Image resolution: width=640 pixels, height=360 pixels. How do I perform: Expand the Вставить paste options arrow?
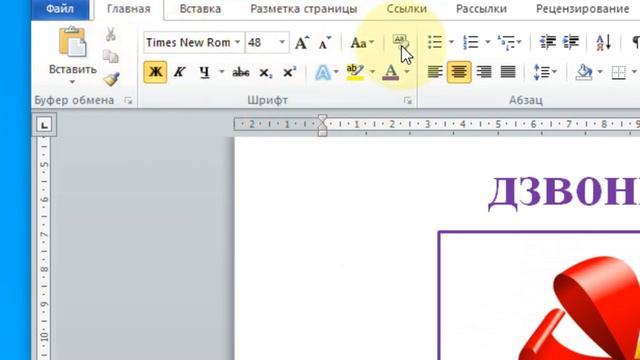coord(73,82)
